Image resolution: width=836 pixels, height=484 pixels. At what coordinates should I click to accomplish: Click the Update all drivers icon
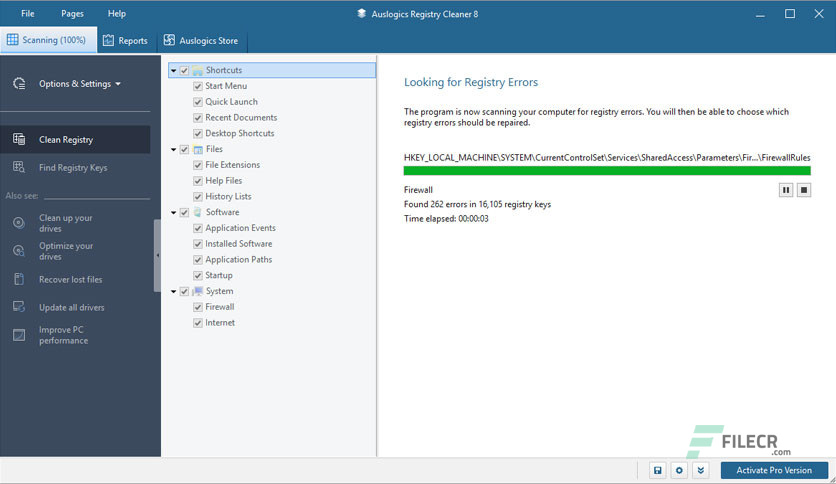(x=19, y=307)
